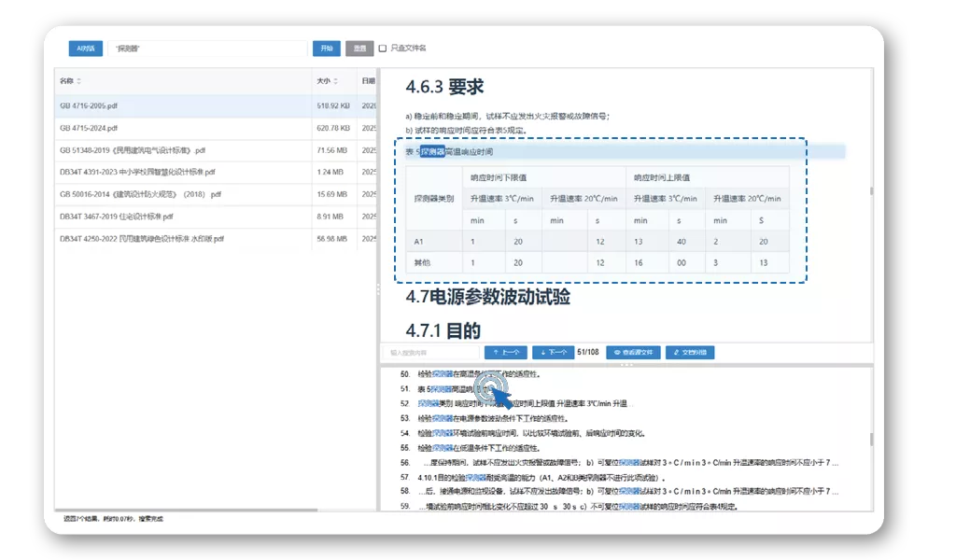
Task: Open the AI对话 chat button
Action: coord(85,49)
